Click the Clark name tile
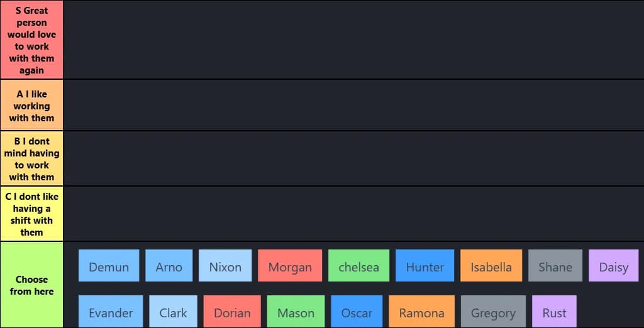644x328 pixels. [x=173, y=312]
